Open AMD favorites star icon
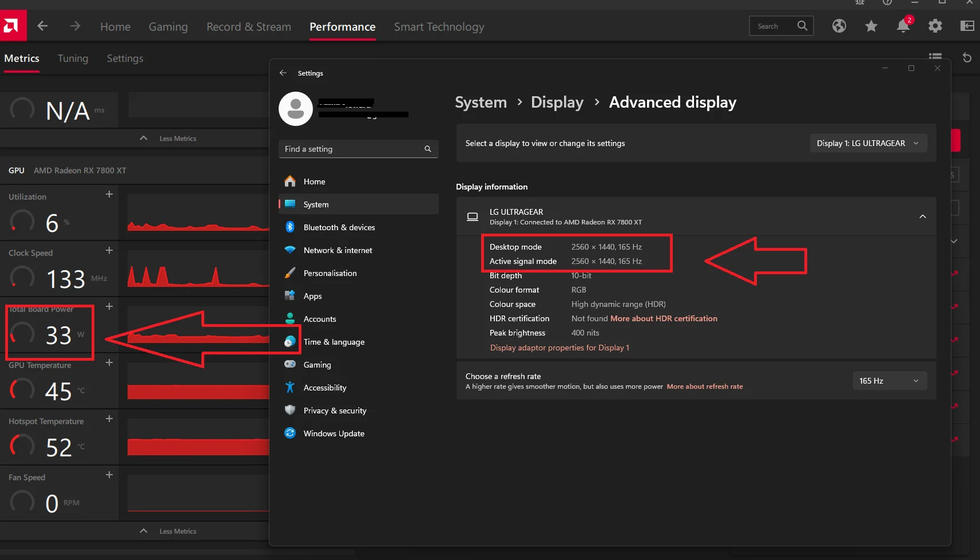Screen dimensions: 980x560 point(871,26)
